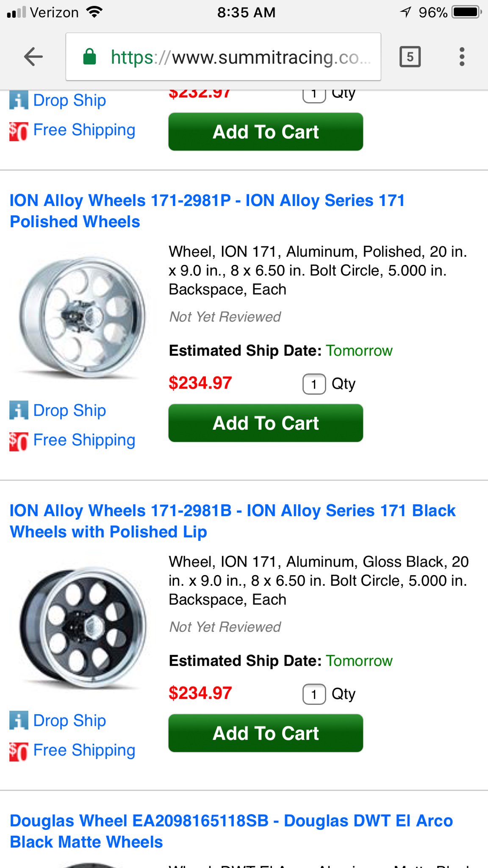The height and width of the screenshot is (868, 488).
Task: Tap Free Shipping $0 icon for black wheel
Action: 19,751
